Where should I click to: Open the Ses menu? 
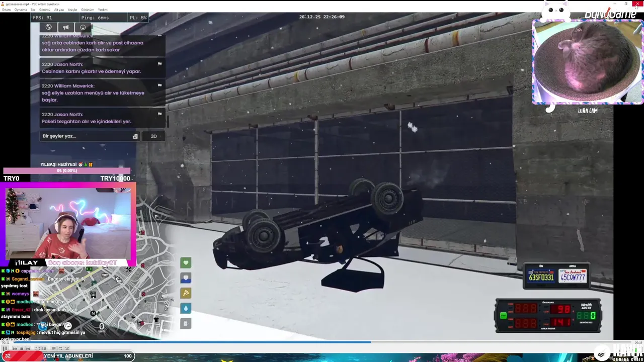33,10
